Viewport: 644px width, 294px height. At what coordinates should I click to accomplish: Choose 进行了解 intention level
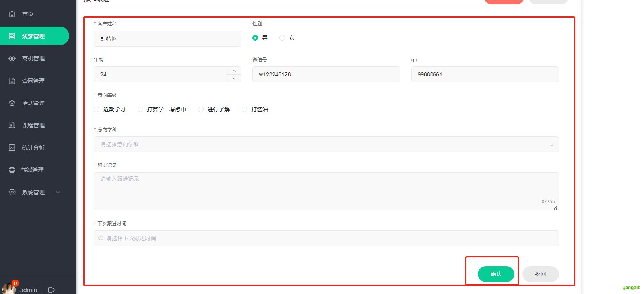(201, 109)
